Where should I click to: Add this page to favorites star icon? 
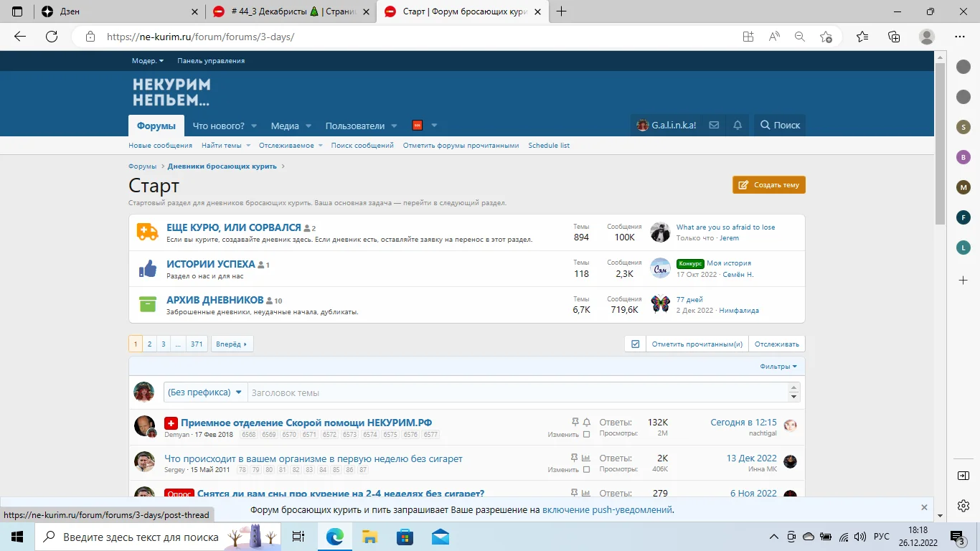826,37
